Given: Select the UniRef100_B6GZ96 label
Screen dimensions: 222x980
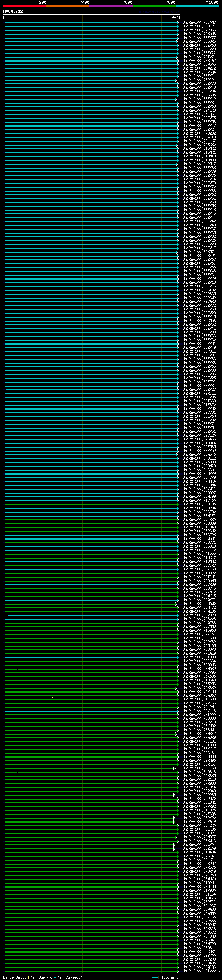Looking at the screenshot, I should click(x=199, y=535).
